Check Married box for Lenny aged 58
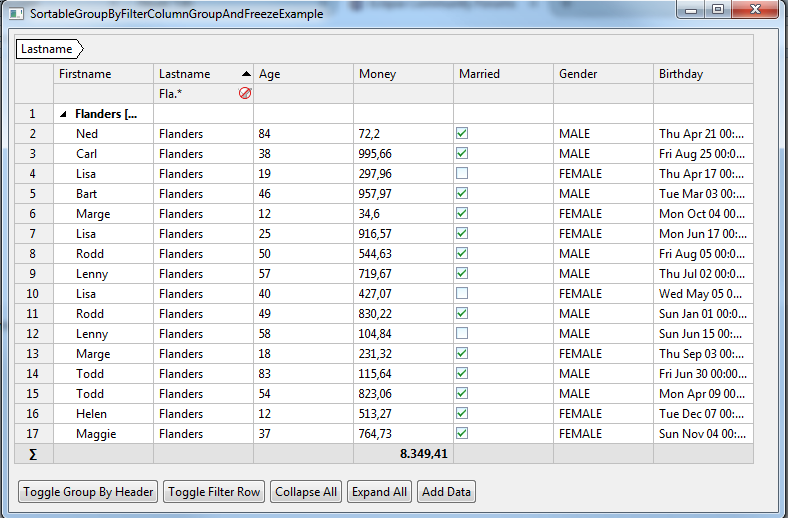 [x=462, y=334]
